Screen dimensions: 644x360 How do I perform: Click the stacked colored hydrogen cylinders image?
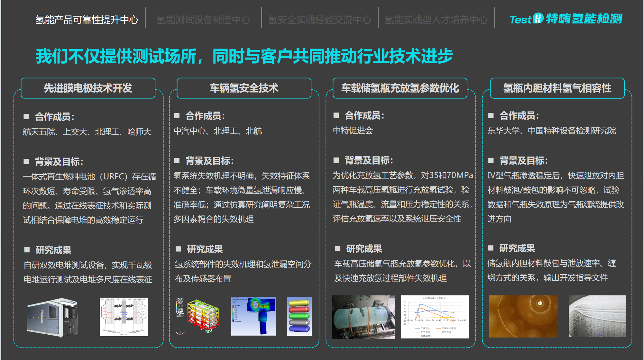coord(299,316)
